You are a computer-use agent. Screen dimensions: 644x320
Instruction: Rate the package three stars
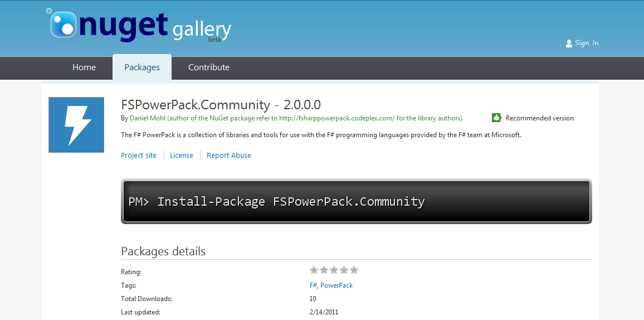334,270
